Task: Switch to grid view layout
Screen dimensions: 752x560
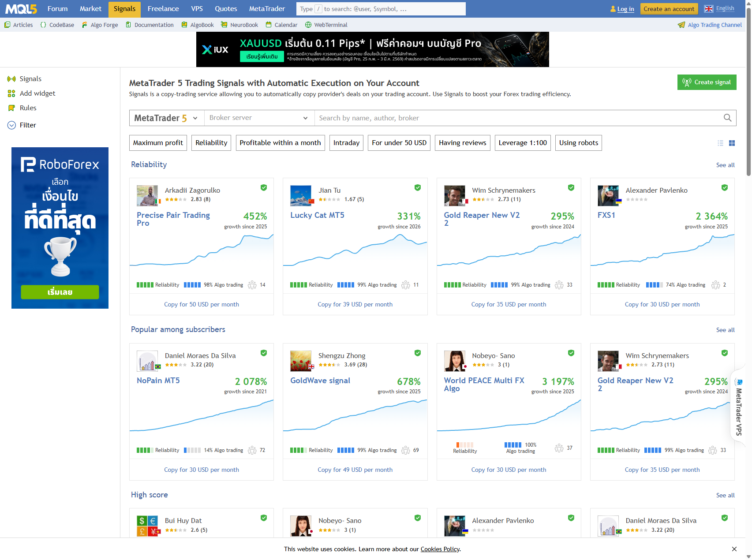Action: 732,143
